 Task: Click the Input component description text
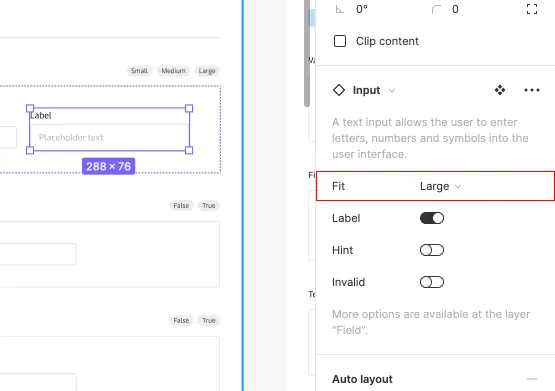click(x=430, y=138)
